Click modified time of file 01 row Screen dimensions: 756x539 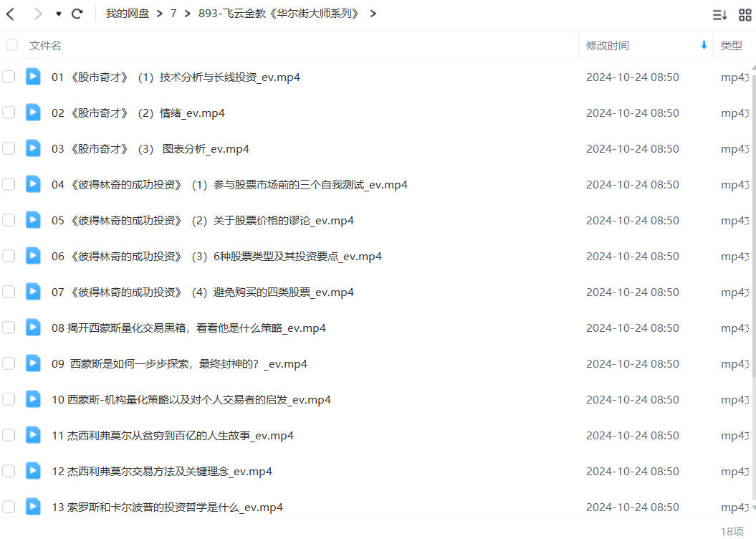coord(633,77)
